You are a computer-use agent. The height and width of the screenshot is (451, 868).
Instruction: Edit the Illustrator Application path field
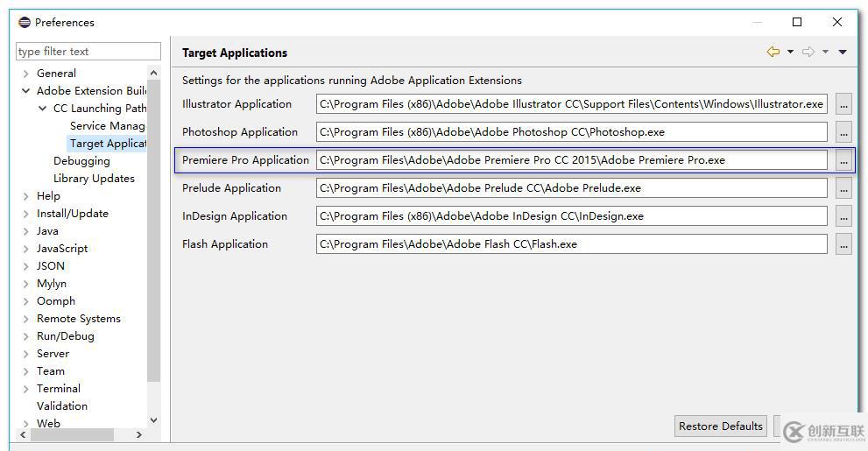pyautogui.click(x=572, y=104)
